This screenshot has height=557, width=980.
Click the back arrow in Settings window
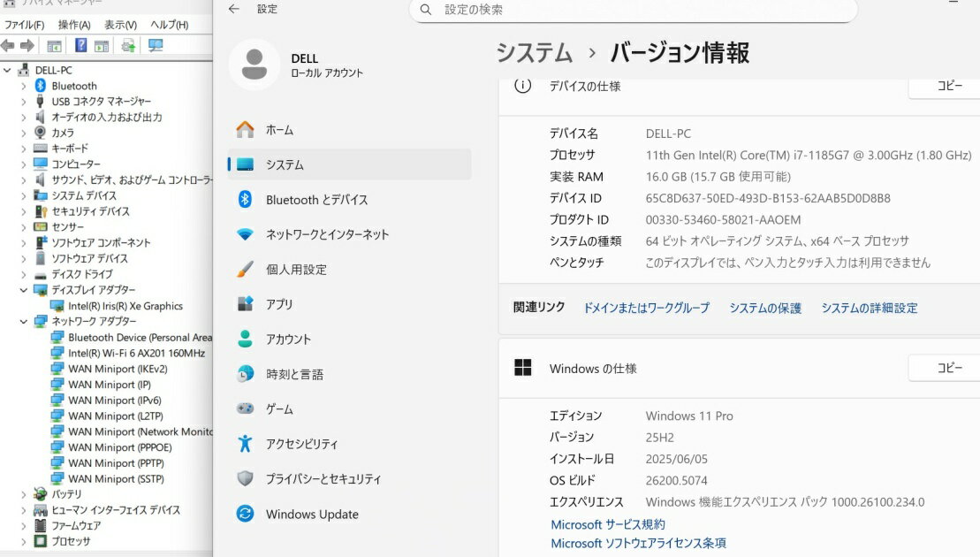pos(234,9)
